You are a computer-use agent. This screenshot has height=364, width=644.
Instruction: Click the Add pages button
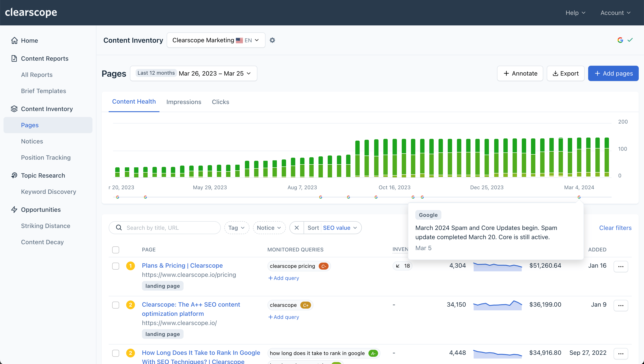[x=614, y=73]
